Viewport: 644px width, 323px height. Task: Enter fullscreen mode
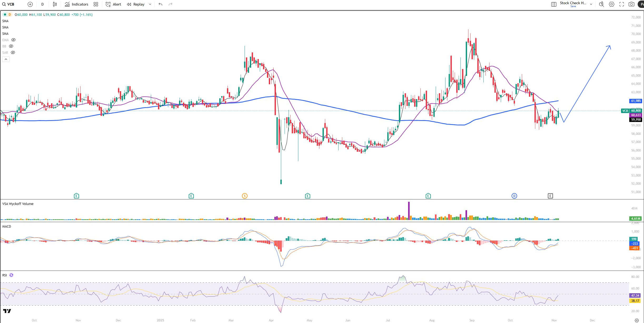pyautogui.click(x=622, y=4)
